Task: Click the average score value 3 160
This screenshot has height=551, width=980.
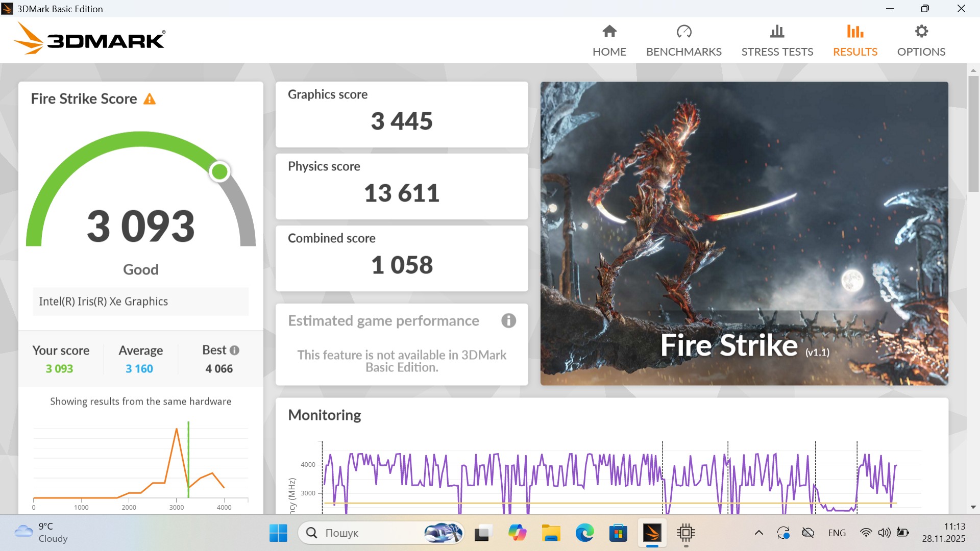Action: coord(139,369)
